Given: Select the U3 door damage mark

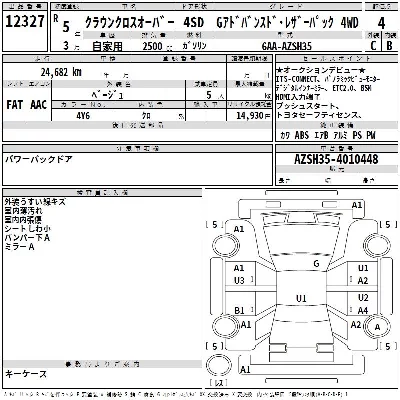Looking at the screenshot, I should (x=239, y=281).
